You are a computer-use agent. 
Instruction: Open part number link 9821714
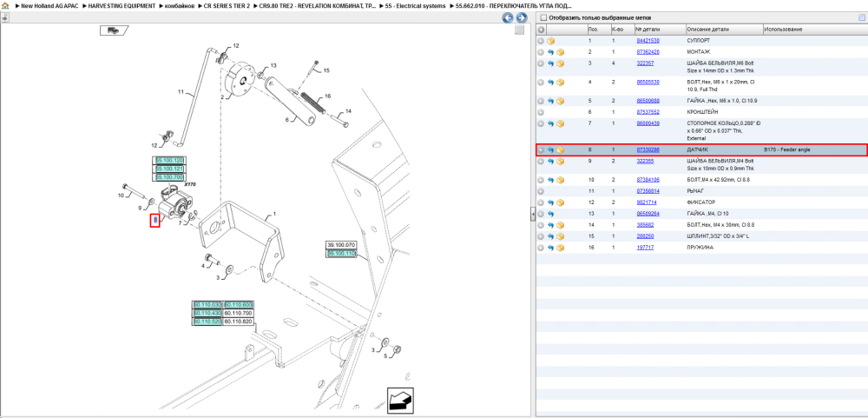tap(647, 202)
